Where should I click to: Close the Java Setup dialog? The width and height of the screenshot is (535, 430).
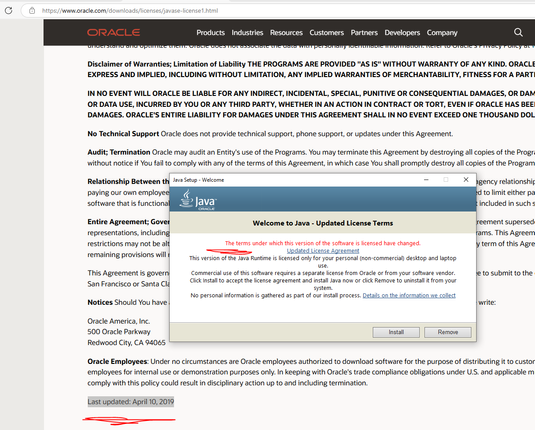click(x=466, y=180)
